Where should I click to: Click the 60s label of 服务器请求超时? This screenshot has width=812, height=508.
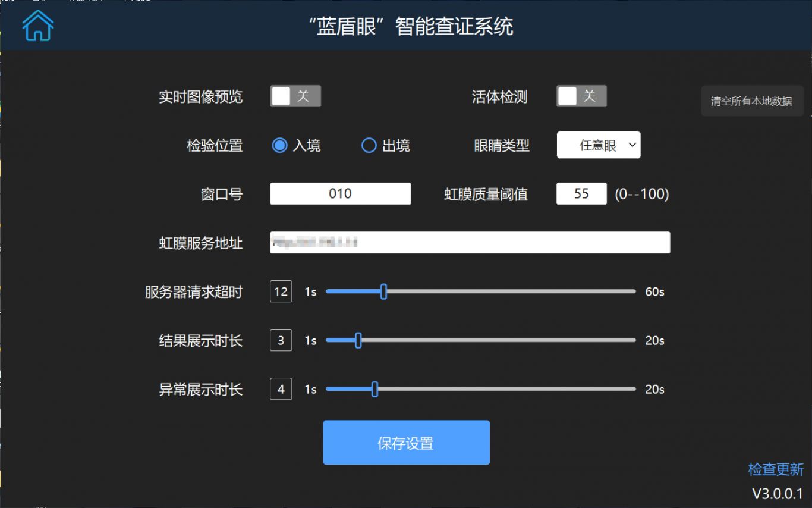tap(654, 292)
